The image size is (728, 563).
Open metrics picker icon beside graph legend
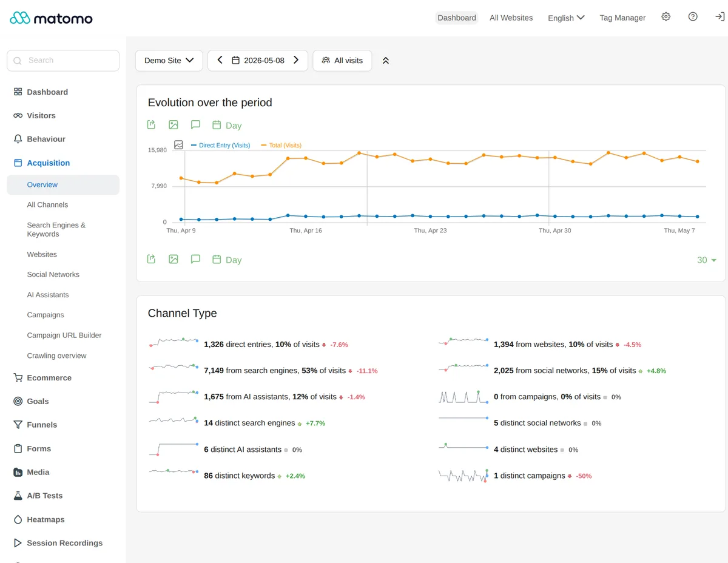pos(178,145)
